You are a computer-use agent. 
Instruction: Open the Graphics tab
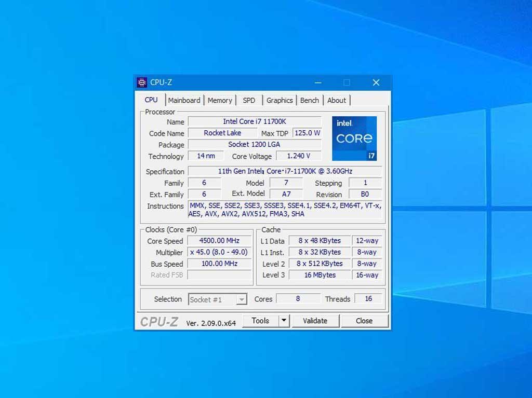coord(280,100)
